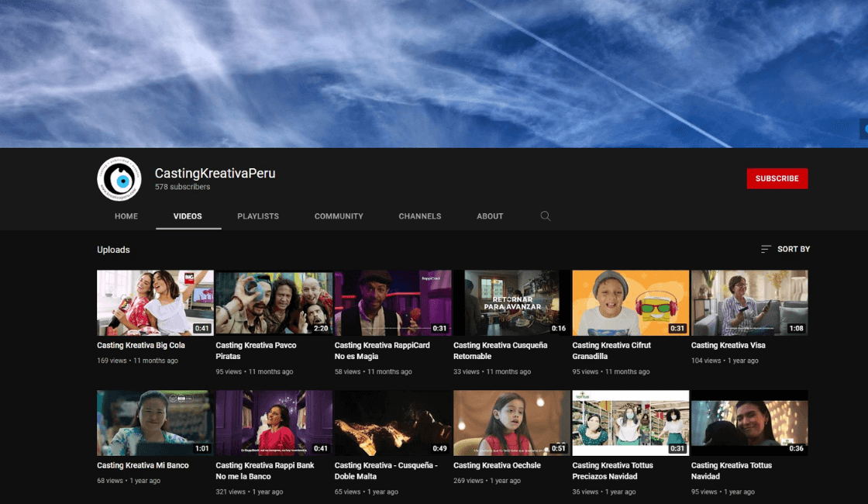Click the Uploads section heading
The height and width of the screenshot is (504, 868).
[113, 250]
